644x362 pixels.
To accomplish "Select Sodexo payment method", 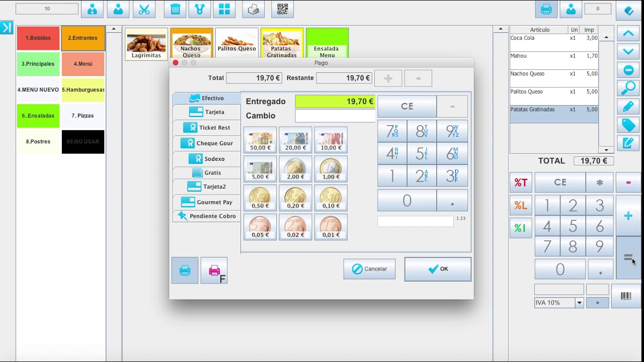I will click(207, 158).
